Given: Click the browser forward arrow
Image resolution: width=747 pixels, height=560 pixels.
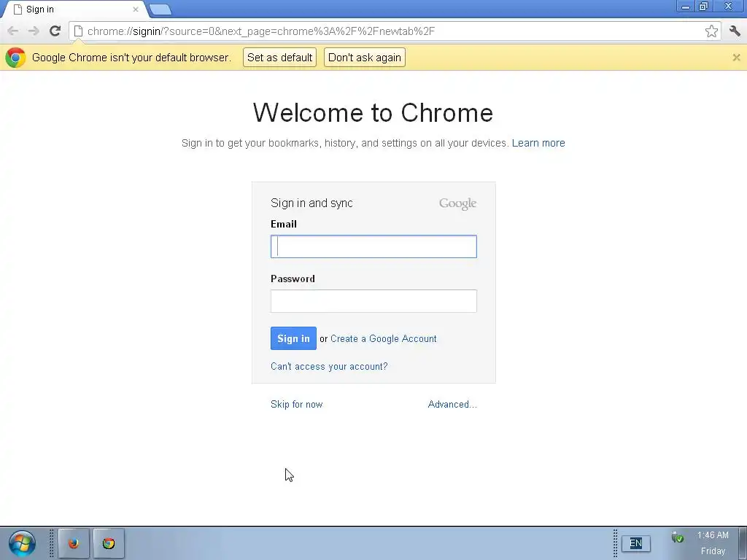Looking at the screenshot, I should [x=34, y=31].
